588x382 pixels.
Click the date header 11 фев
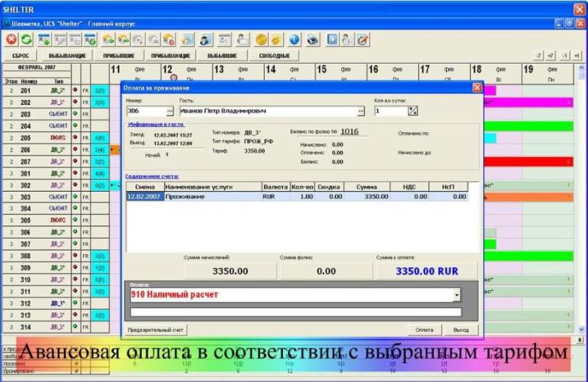[x=135, y=73]
